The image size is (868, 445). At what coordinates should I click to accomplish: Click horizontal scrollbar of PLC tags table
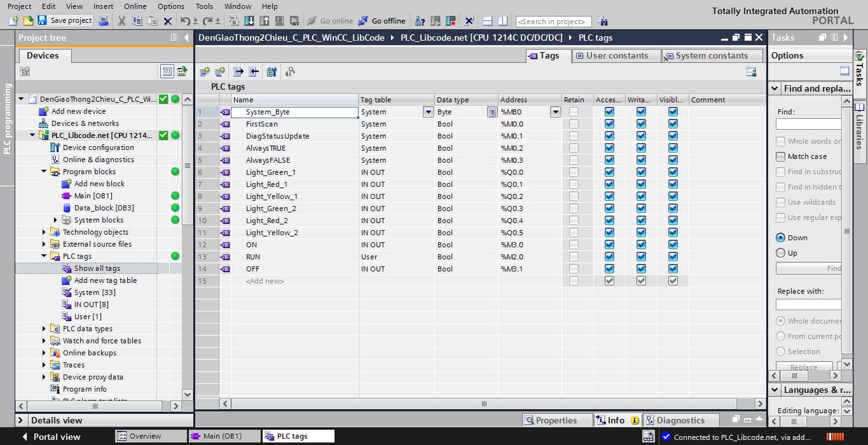484,404
